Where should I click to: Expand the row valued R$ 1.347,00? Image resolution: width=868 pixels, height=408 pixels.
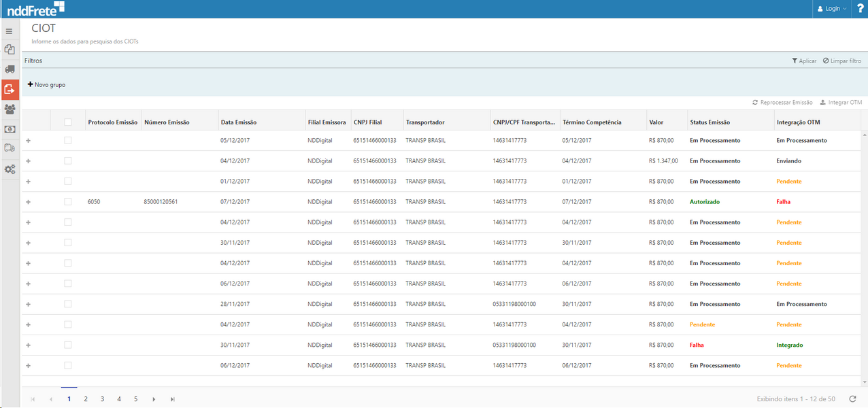pyautogui.click(x=28, y=161)
